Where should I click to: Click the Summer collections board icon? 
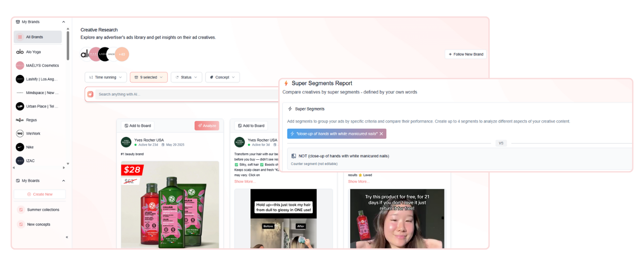[21, 210]
